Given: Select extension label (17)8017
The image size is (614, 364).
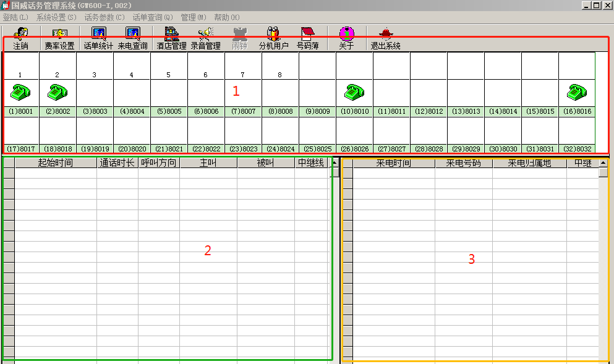Looking at the screenshot, I should point(21,149).
